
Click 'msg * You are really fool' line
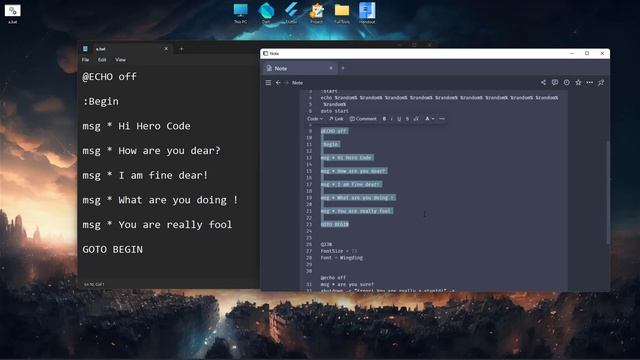click(157, 225)
